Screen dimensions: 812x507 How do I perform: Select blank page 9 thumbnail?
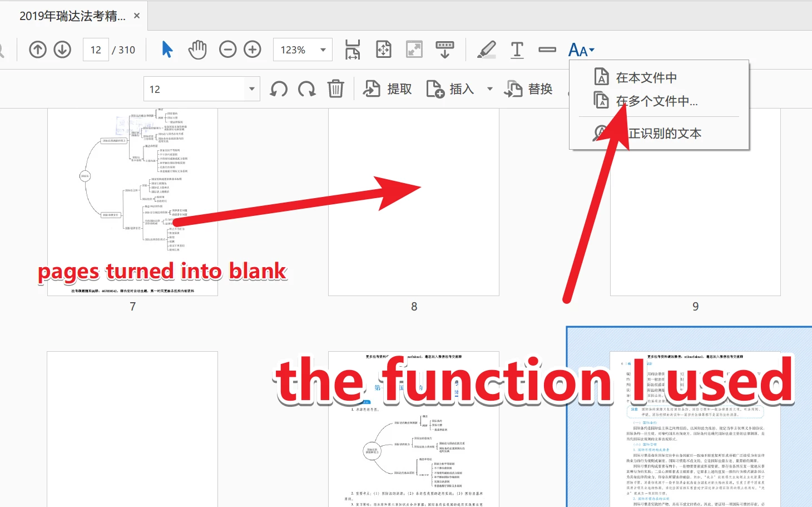[695, 202]
